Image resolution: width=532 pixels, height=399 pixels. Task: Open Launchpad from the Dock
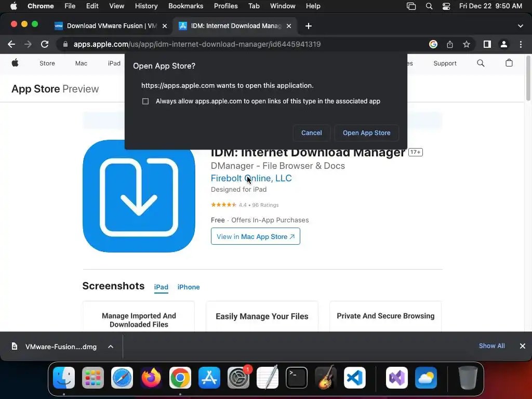pyautogui.click(x=93, y=378)
